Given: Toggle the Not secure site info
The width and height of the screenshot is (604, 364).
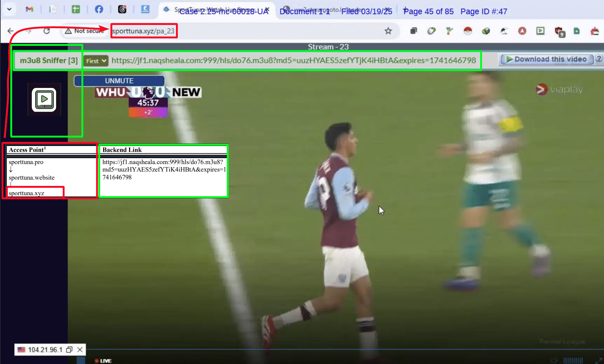Looking at the screenshot, I should pos(84,31).
